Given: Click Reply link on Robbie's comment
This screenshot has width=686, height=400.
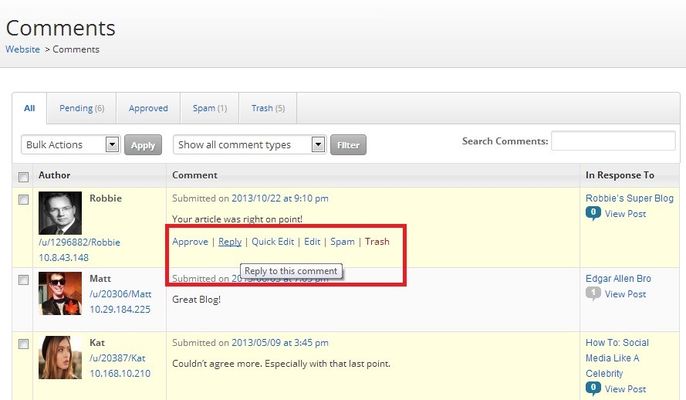Looking at the screenshot, I should coord(230,242).
